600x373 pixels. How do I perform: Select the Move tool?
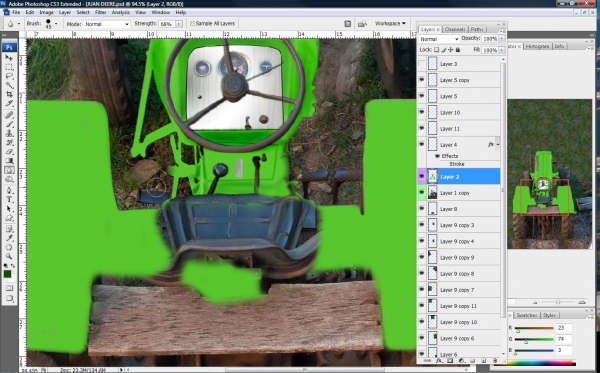pos(9,58)
